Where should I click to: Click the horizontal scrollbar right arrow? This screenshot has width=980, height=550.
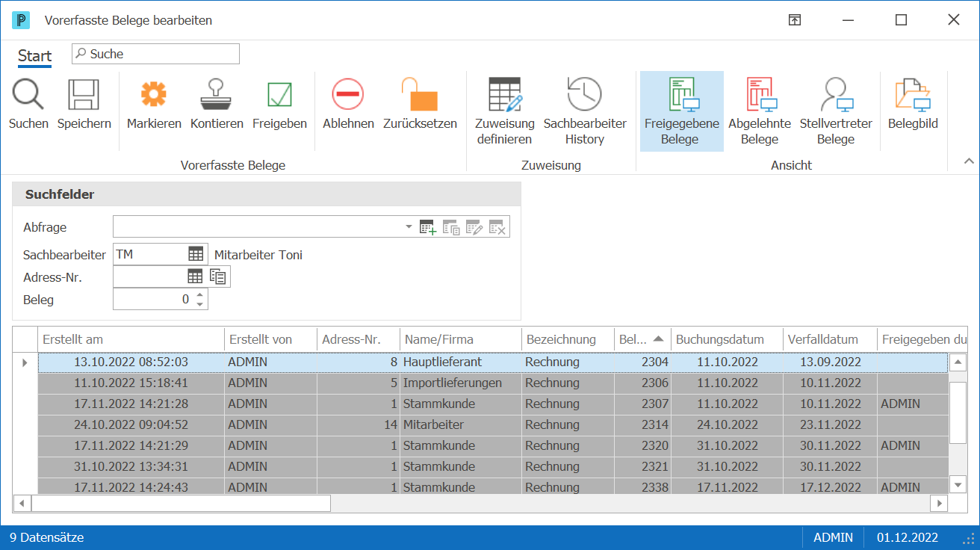tap(939, 503)
